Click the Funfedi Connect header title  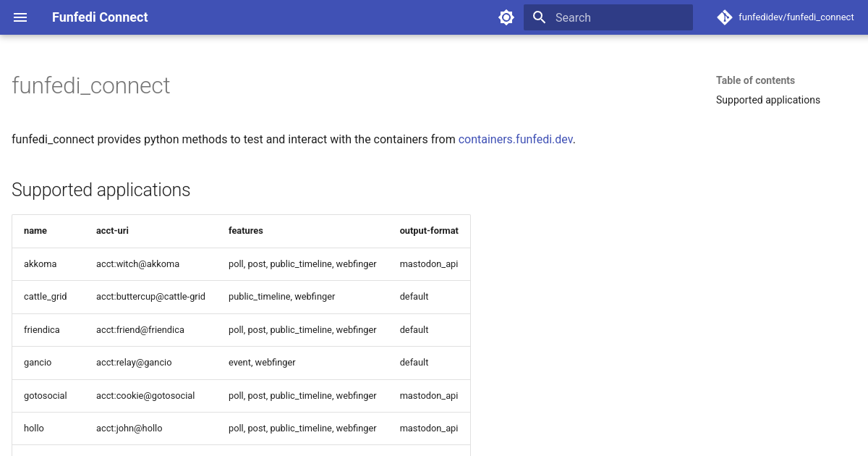(100, 17)
